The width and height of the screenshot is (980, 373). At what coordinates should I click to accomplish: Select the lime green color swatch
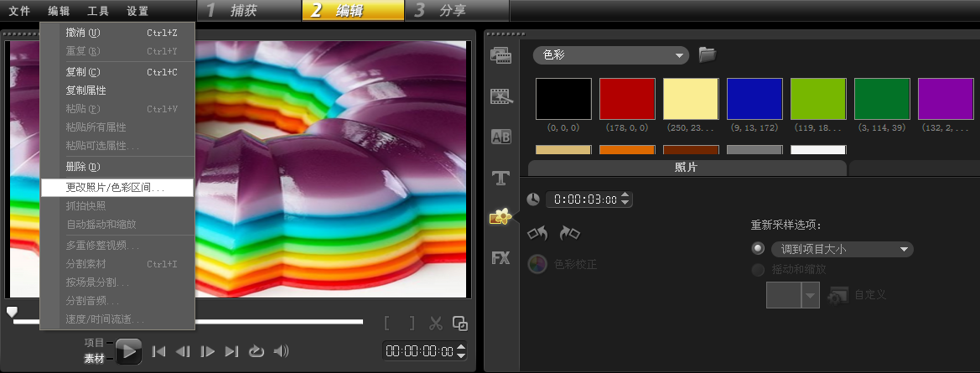(818, 99)
